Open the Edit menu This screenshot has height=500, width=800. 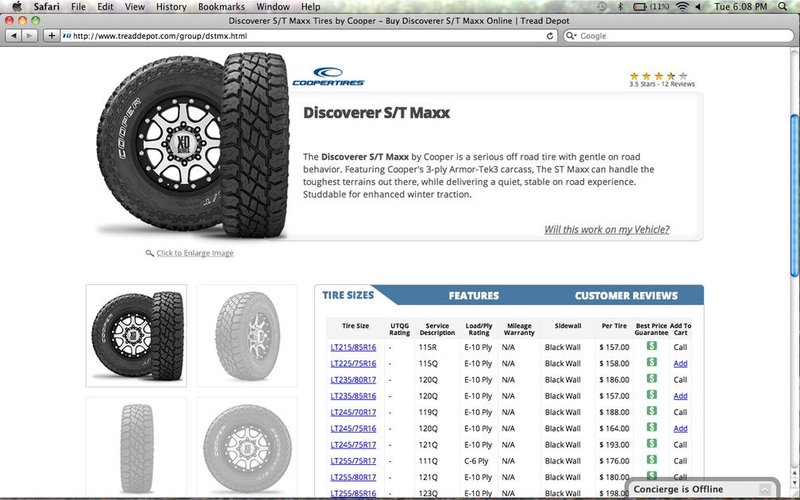point(105,7)
